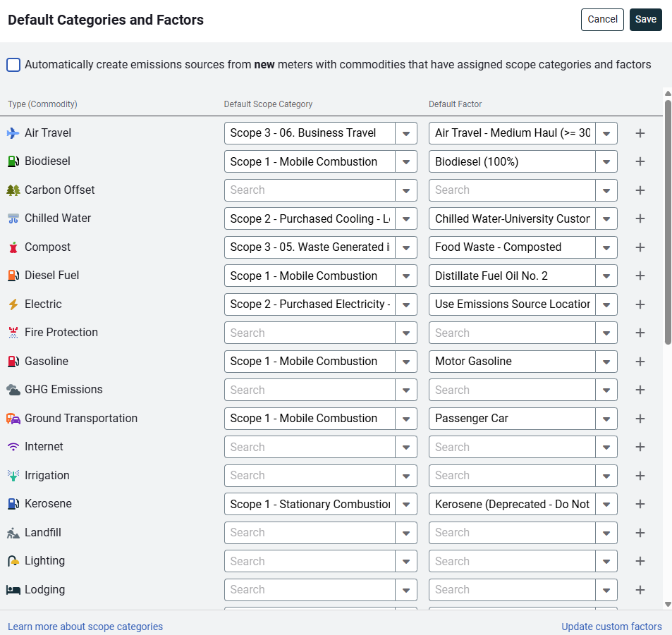Viewport: 672px width, 635px height.
Task: Click the Ground Transportation vehicle icon
Action: click(13, 419)
